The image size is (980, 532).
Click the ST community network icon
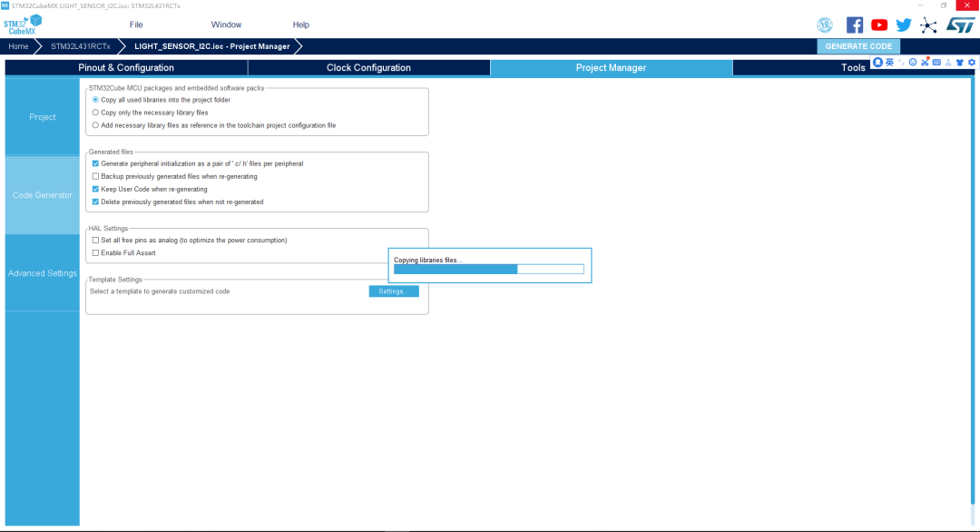928,25
